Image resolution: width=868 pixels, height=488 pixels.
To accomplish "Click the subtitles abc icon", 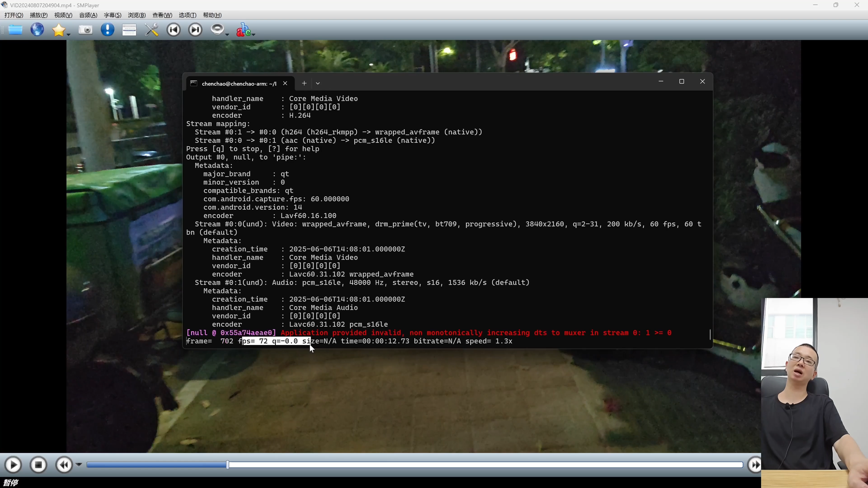I will (x=243, y=30).
